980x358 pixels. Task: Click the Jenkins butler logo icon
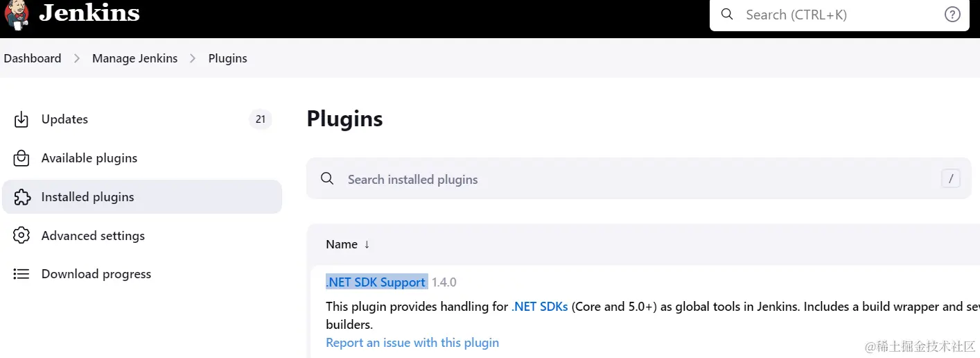point(17,14)
